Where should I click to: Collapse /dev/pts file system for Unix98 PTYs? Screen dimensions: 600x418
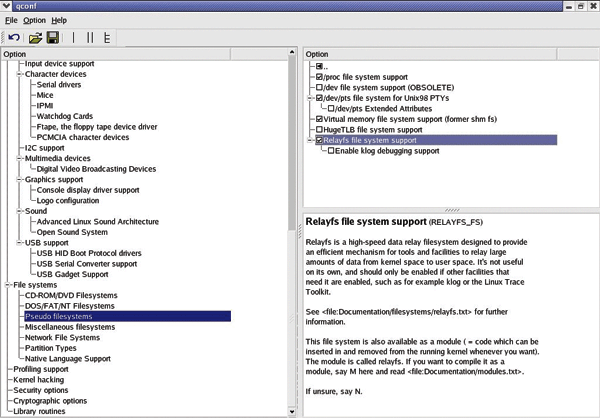point(309,99)
